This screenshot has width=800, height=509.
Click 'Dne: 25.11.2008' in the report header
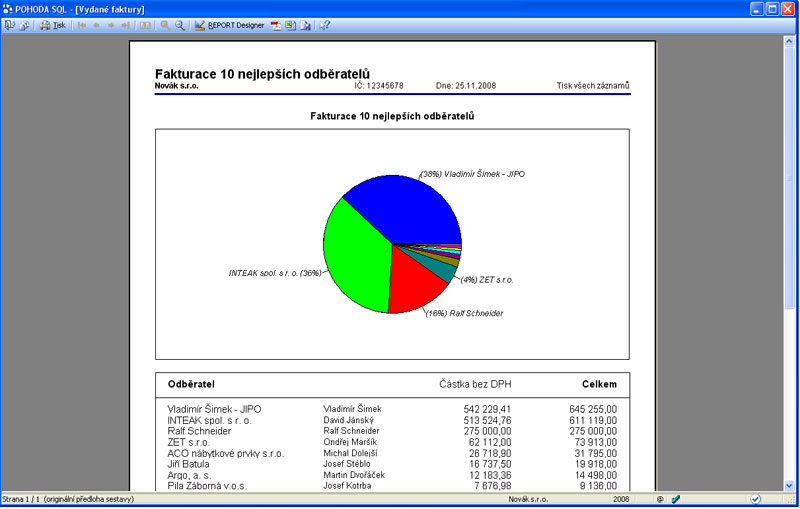point(466,86)
